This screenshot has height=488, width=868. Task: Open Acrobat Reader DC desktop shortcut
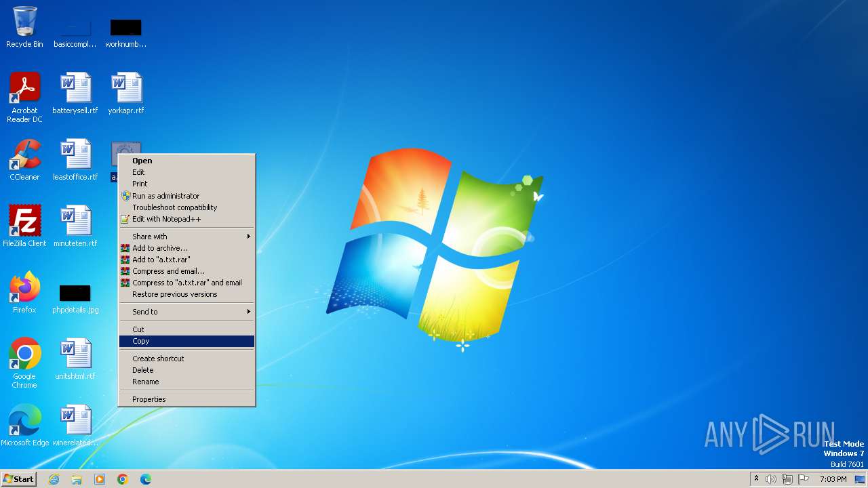24,98
